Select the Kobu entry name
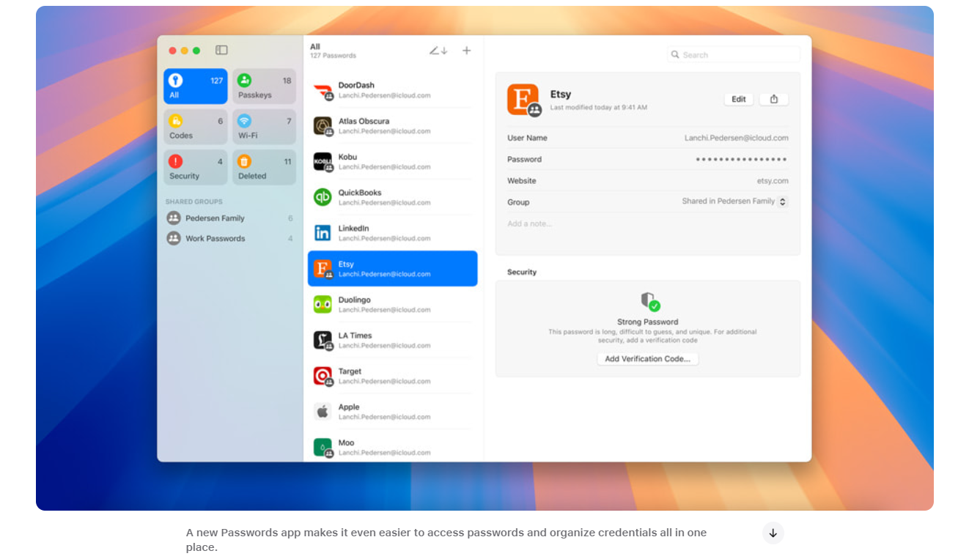 coord(347,157)
